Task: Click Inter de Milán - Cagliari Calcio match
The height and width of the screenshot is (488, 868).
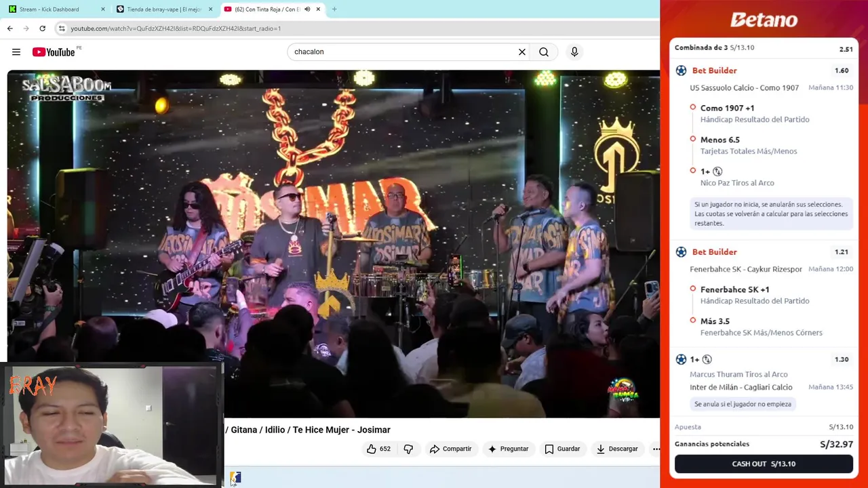Action: pos(741,387)
